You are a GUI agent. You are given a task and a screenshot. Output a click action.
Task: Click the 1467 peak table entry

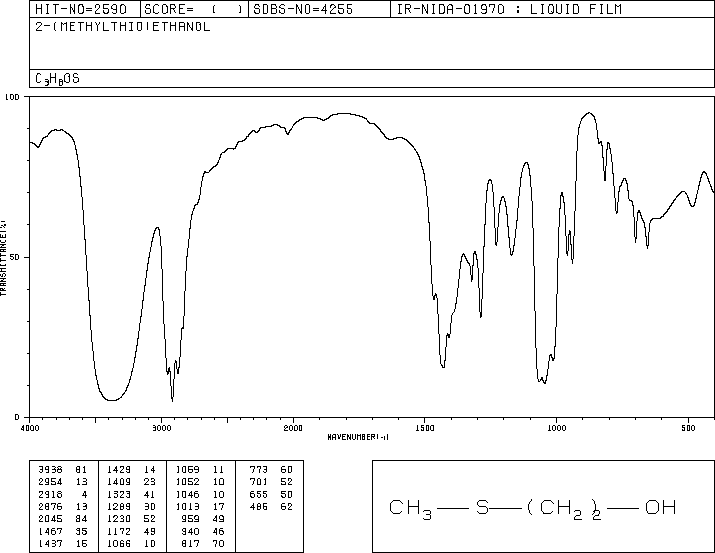(62, 531)
